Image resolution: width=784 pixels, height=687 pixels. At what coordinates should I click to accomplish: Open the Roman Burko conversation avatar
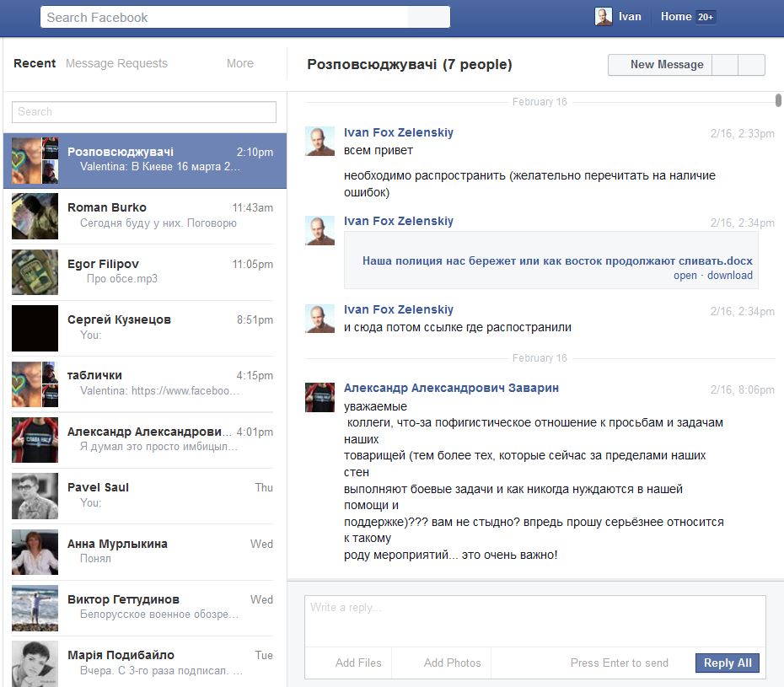35,217
